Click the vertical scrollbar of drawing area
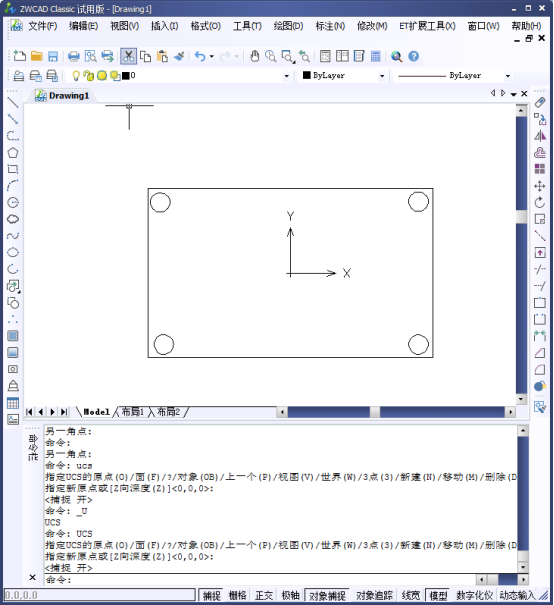Viewport: 554px width, 605px height. click(x=522, y=254)
